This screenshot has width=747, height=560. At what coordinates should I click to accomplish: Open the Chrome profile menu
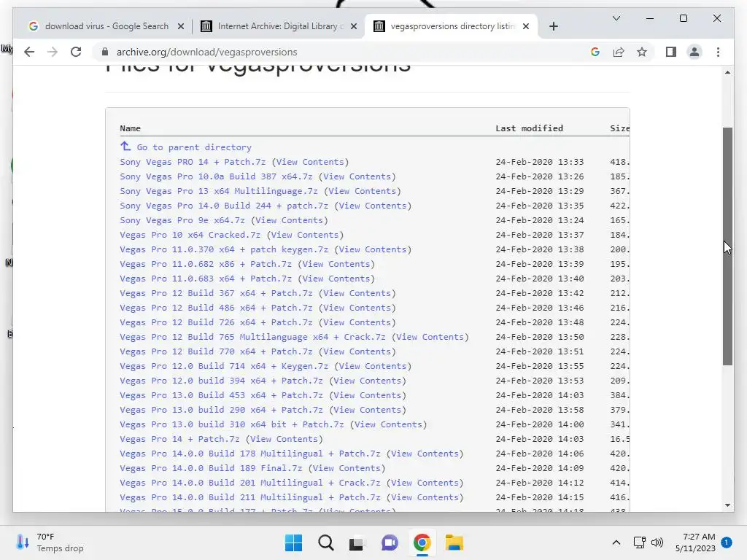click(x=694, y=52)
